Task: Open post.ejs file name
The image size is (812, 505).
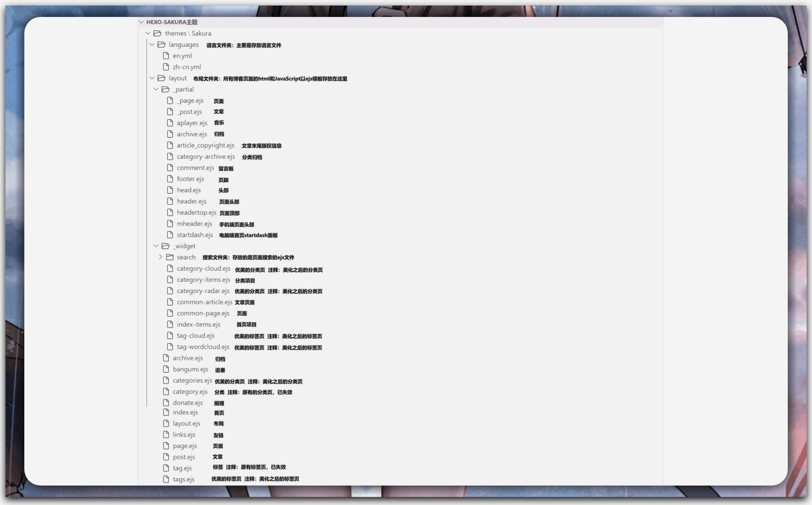Action: (x=184, y=457)
